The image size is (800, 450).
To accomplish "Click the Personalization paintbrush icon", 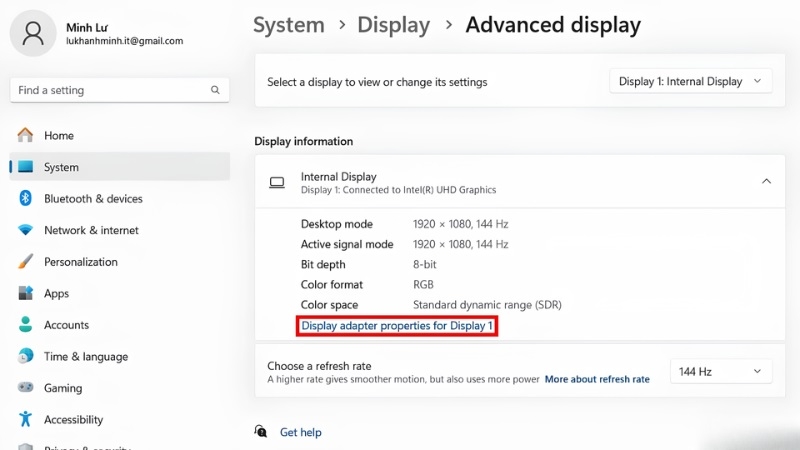I will click(25, 261).
